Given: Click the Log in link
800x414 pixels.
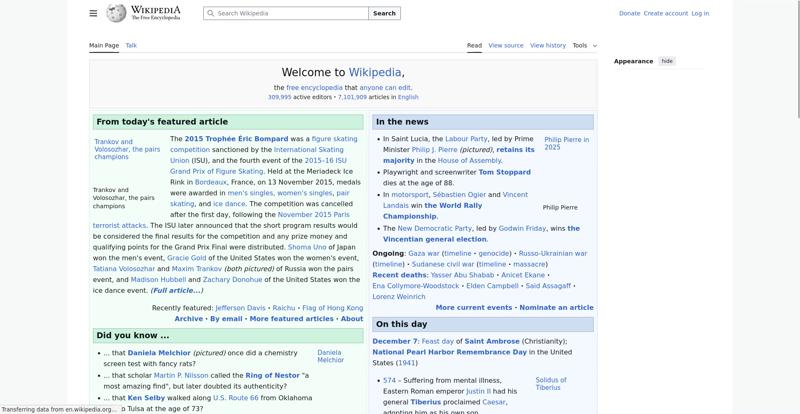Looking at the screenshot, I should pos(700,14).
